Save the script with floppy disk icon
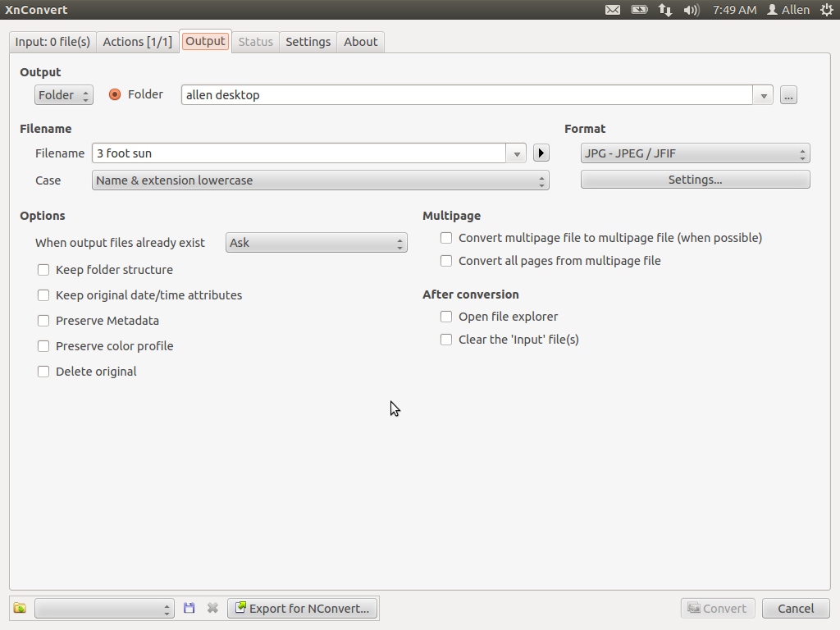The width and height of the screenshot is (840, 630). click(189, 608)
